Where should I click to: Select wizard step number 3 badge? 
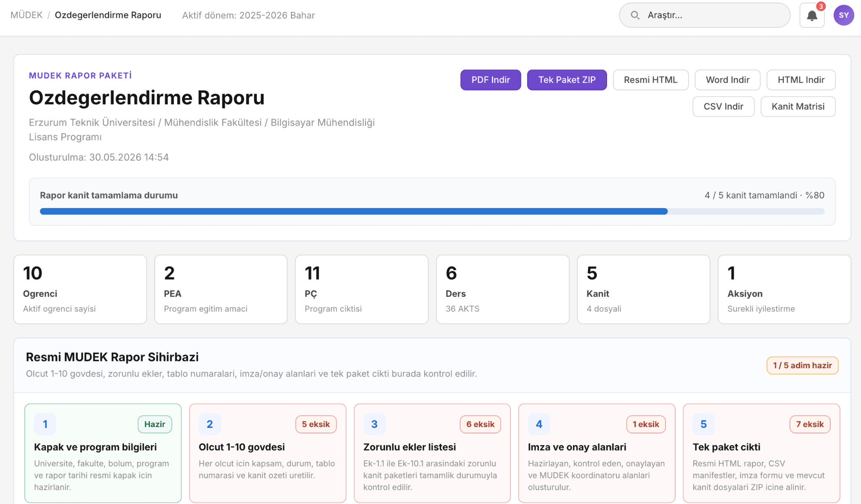374,424
